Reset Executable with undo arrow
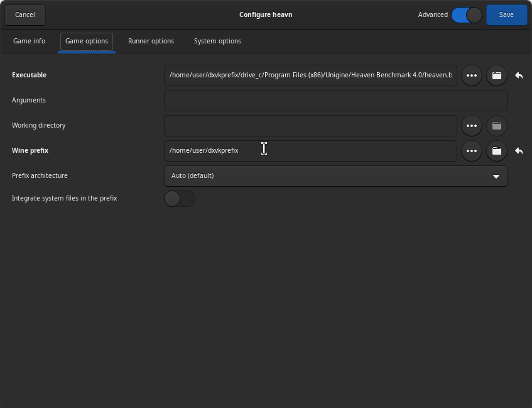The image size is (532, 408). point(519,75)
